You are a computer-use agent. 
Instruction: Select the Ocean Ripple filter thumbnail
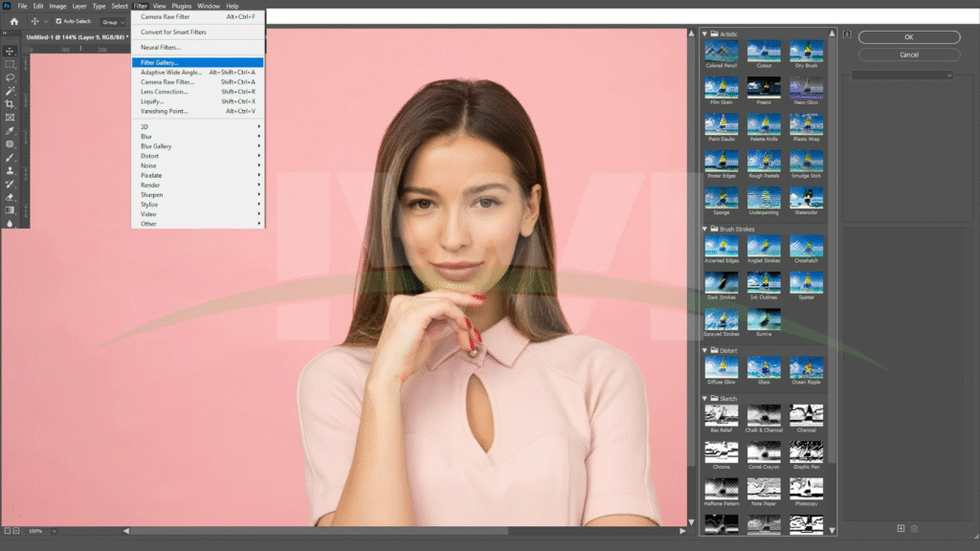tap(806, 368)
